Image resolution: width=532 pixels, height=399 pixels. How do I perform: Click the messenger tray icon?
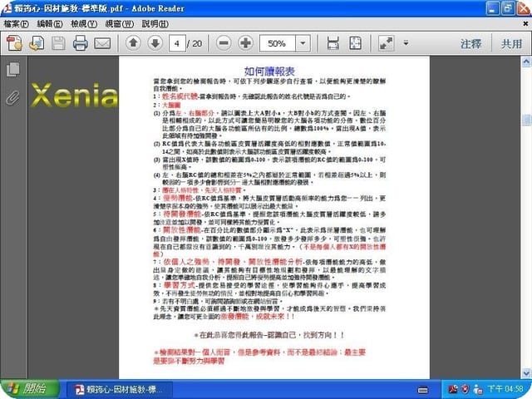[x=478, y=389]
